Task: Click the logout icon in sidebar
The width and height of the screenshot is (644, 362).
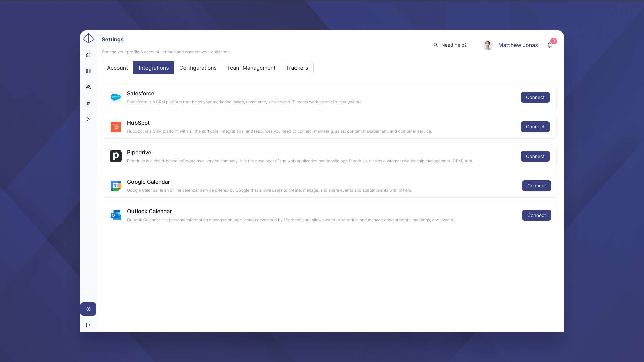Action: 88,325
